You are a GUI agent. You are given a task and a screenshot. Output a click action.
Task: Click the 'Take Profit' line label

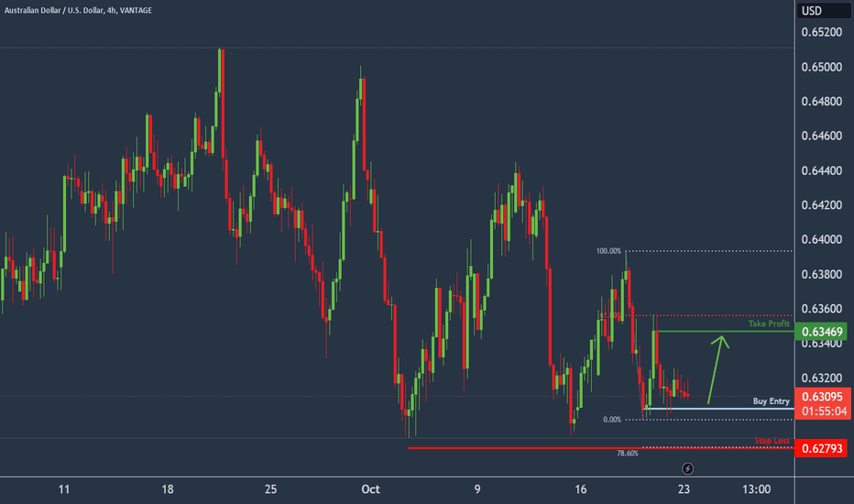pos(769,323)
